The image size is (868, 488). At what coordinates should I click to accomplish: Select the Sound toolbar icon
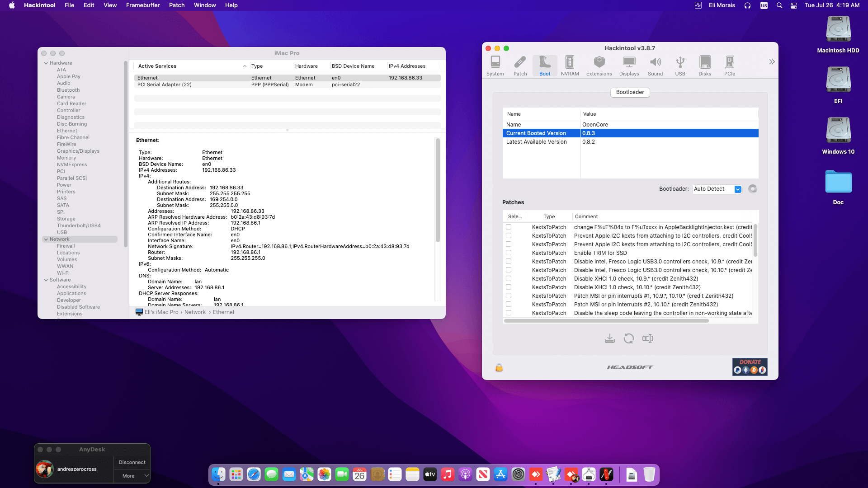coord(655,66)
